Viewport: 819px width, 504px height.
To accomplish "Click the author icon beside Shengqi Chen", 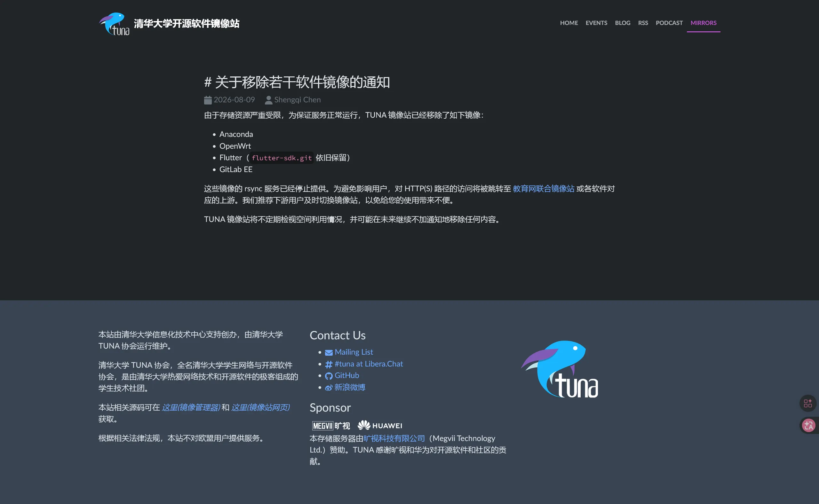I will [x=268, y=100].
